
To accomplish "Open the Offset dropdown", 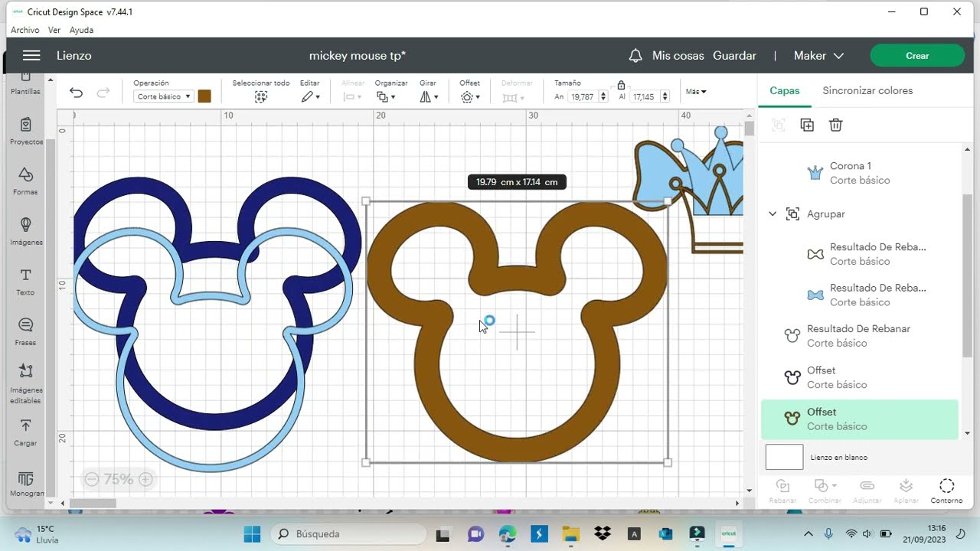I will [x=470, y=97].
